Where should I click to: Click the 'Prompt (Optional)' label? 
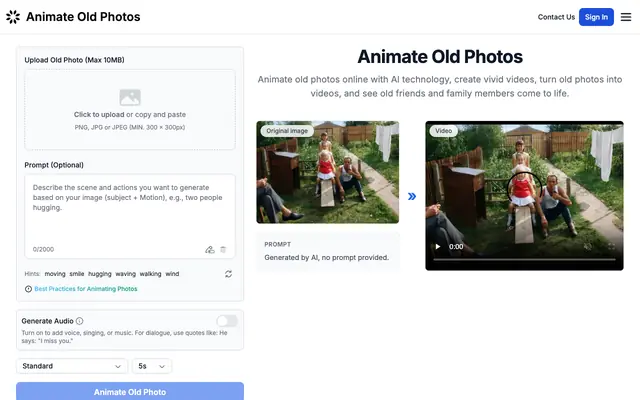(54, 165)
